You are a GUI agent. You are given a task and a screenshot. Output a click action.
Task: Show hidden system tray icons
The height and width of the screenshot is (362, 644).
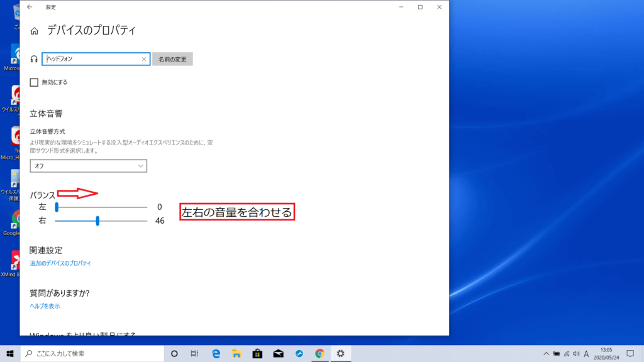coord(546,353)
